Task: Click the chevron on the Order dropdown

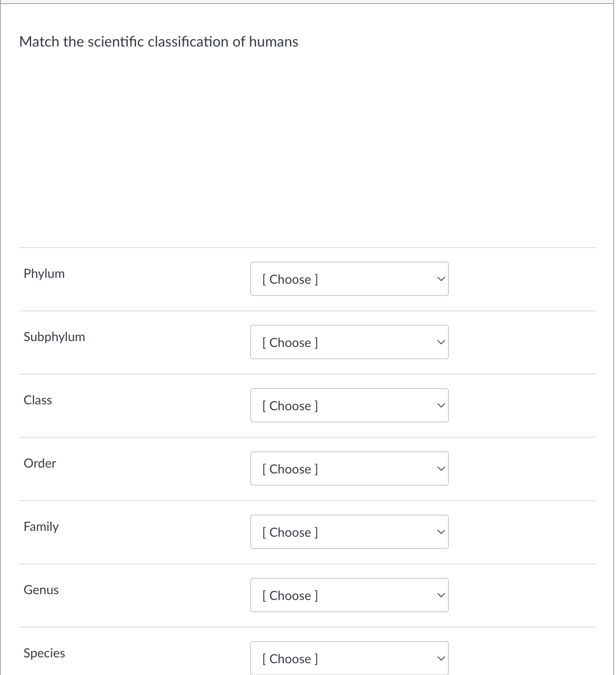Action: pos(440,469)
